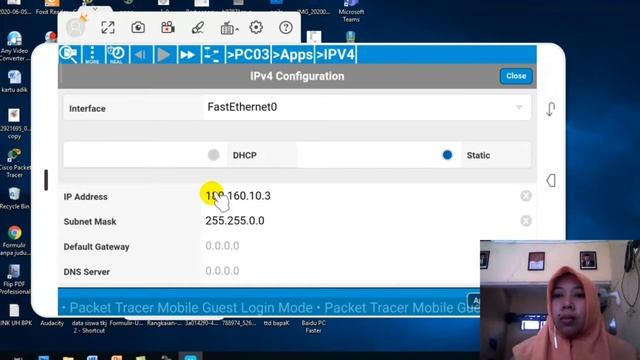This screenshot has height=360, width=640.
Task: Open the kartu adik desktop file
Action: tap(14, 81)
